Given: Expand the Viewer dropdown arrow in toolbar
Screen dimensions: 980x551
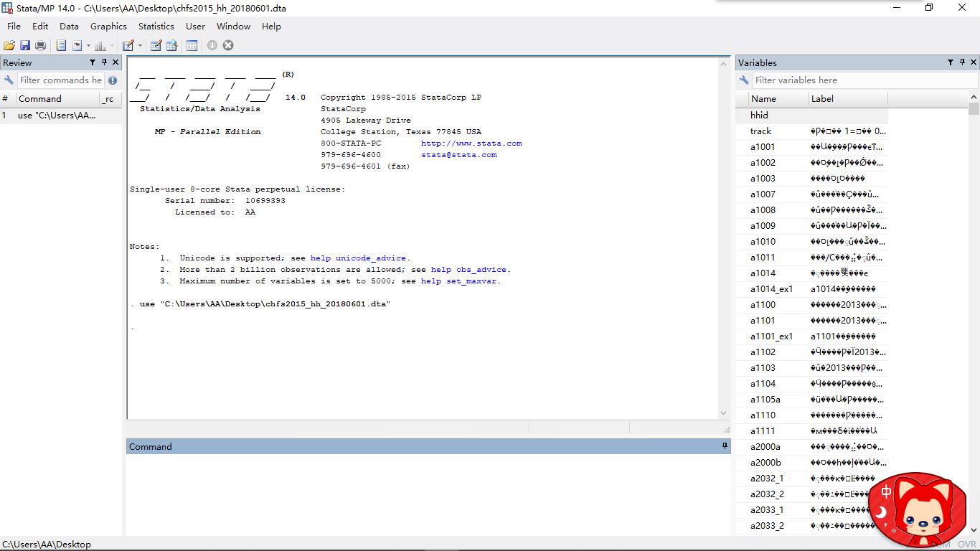Looking at the screenshot, I should pyautogui.click(x=89, y=46).
